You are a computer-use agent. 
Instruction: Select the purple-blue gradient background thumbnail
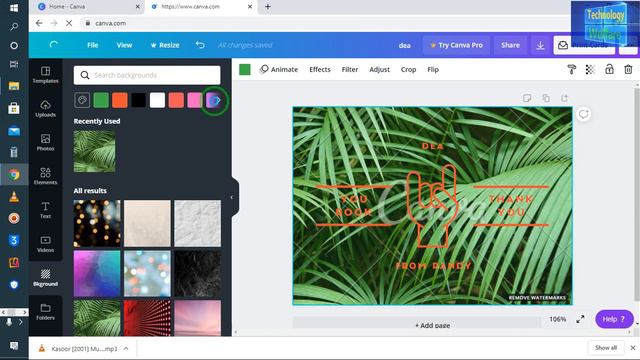(x=97, y=273)
